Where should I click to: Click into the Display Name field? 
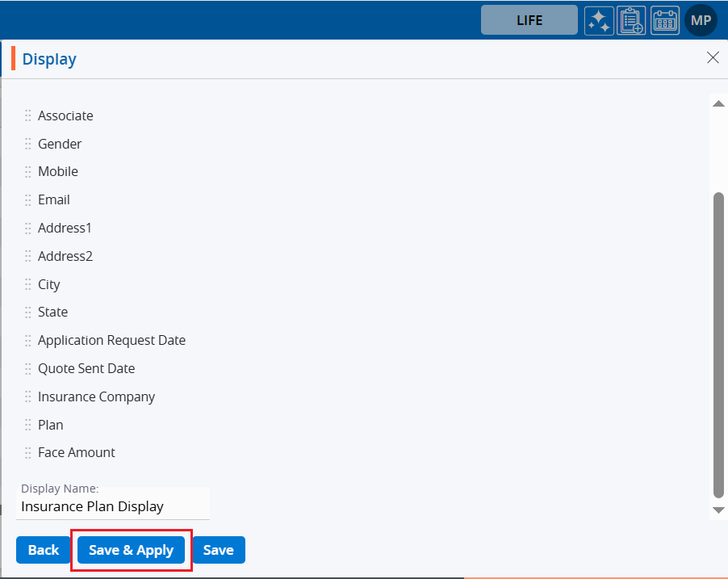113,506
